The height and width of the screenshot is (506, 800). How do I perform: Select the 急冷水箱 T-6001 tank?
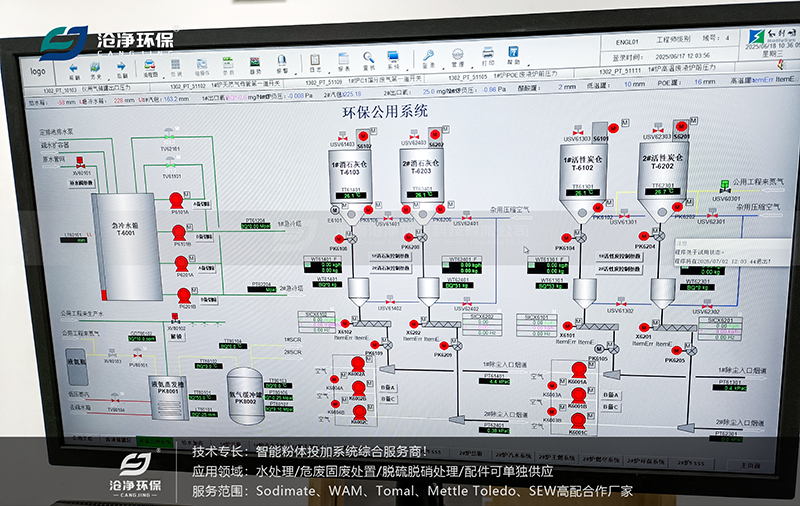[x=128, y=246]
